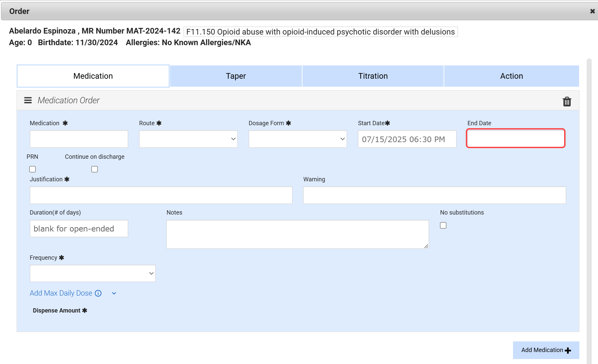Focus the Medication name input field

pos(79,139)
